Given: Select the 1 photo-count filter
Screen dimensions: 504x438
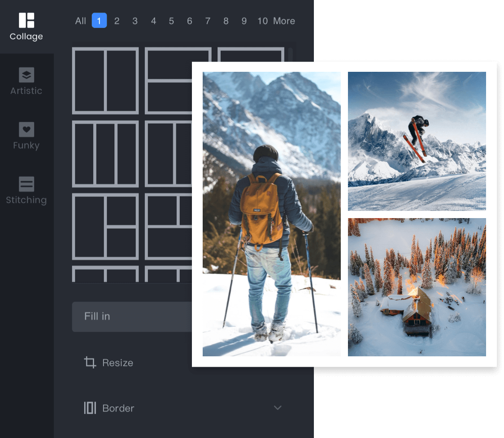Looking at the screenshot, I should pos(99,21).
